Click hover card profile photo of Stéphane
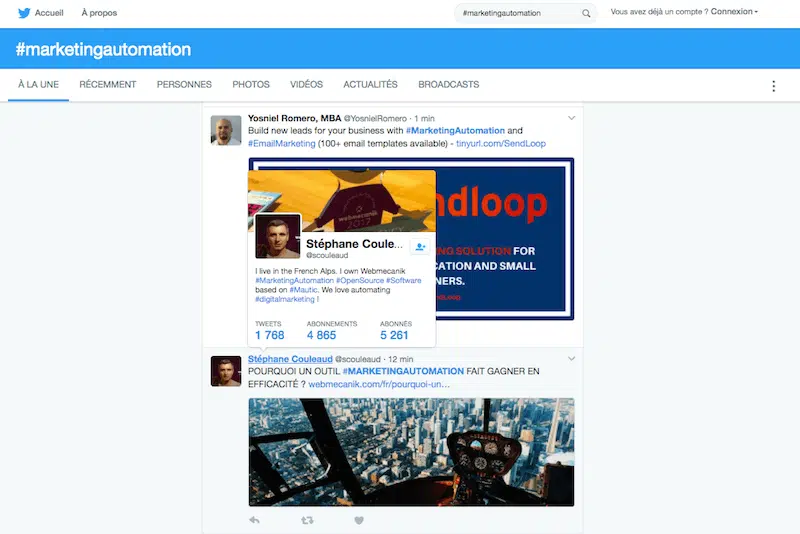This screenshot has height=534, width=800. tap(278, 236)
